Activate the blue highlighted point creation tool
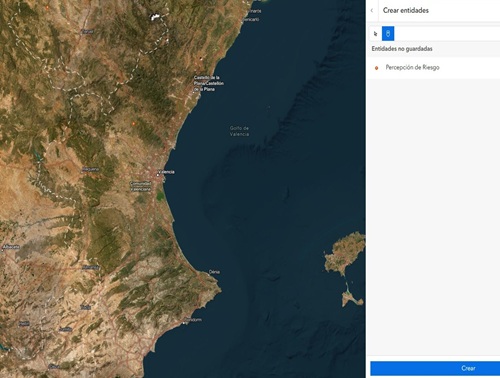Image resolution: width=500 pixels, height=378 pixels. [388, 34]
